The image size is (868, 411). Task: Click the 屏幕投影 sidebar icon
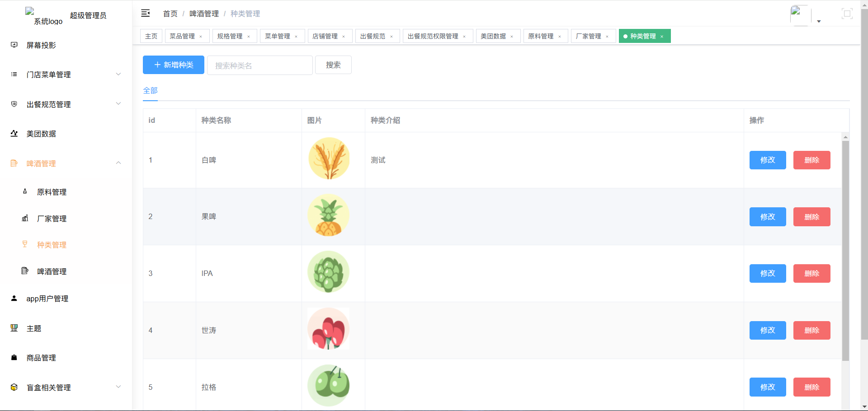[14, 45]
